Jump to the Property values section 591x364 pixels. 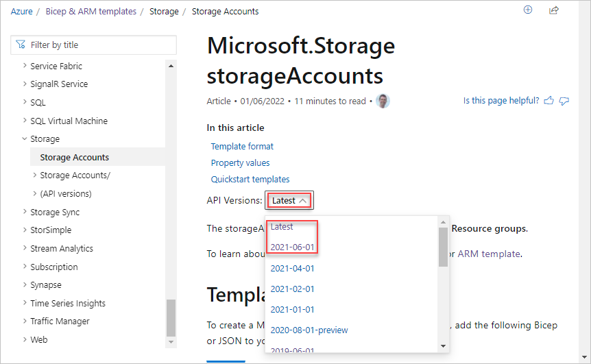pyautogui.click(x=240, y=162)
